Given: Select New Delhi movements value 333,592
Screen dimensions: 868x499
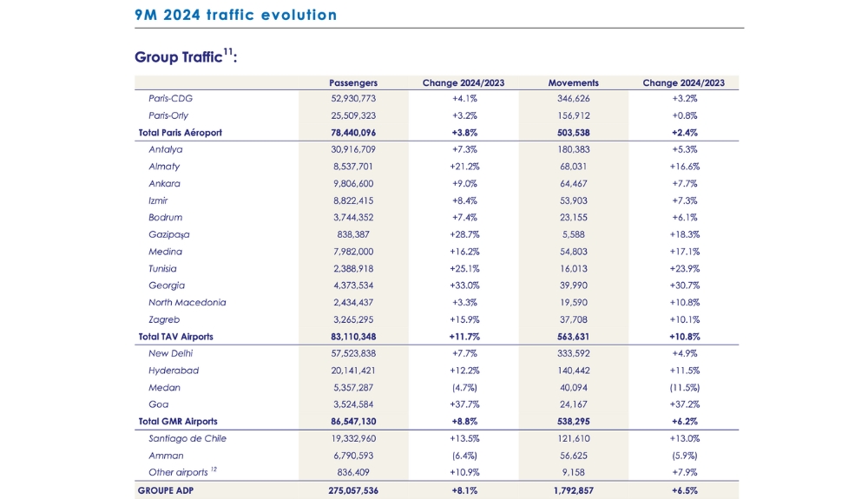Looking at the screenshot, I should [573, 353].
